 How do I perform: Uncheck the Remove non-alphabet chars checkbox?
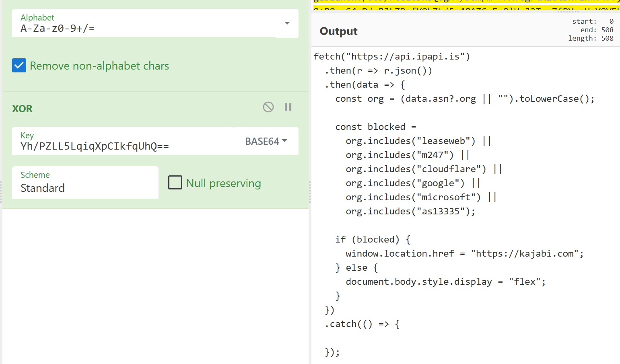(19, 66)
